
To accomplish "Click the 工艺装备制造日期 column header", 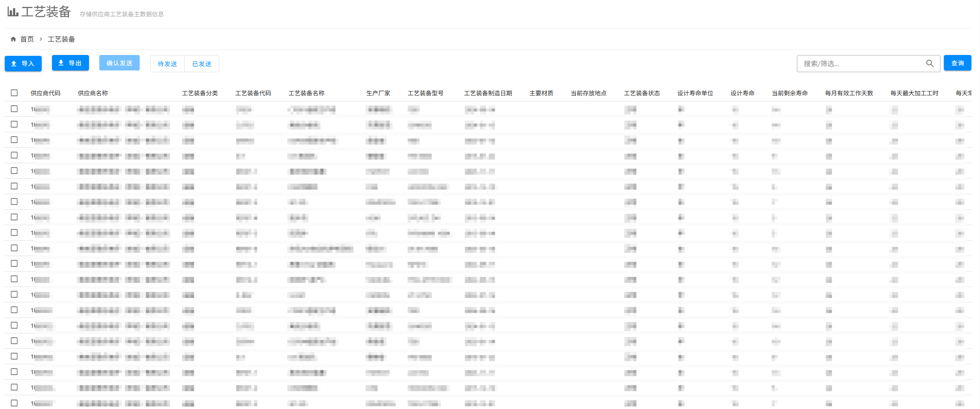I will click(488, 93).
